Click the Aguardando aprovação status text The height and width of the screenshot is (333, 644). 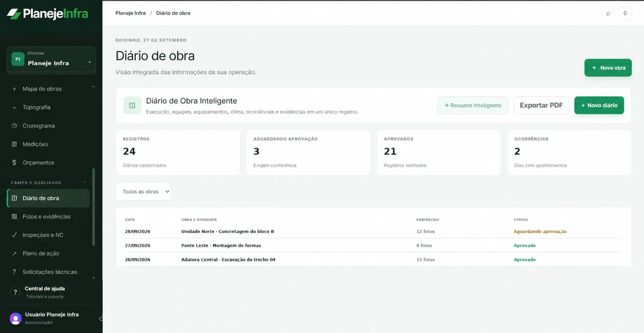pyautogui.click(x=540, y=231)
